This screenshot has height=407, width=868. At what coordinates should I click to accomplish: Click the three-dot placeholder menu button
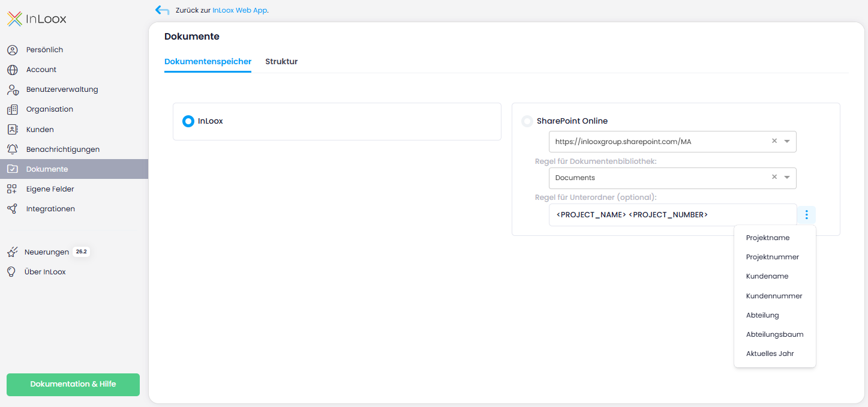pos(806,215)
